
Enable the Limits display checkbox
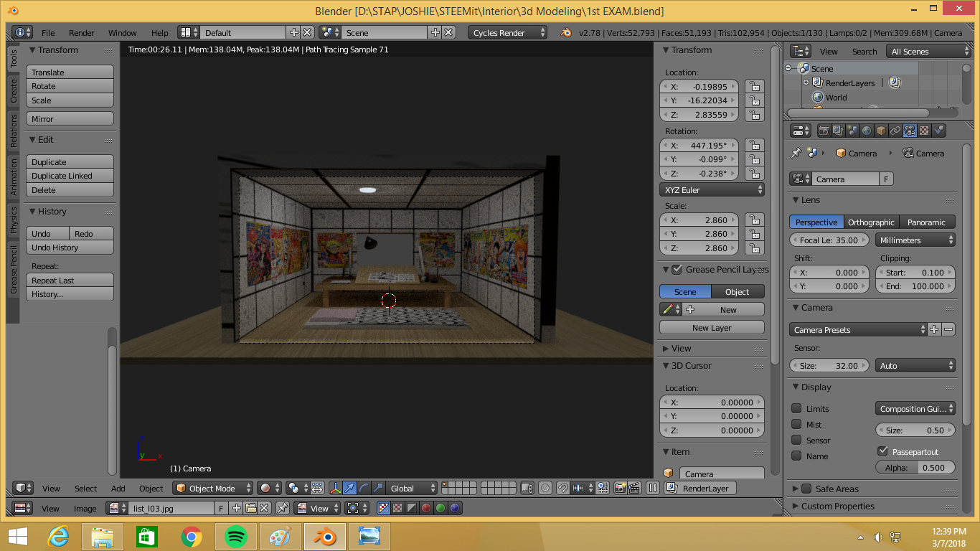click(796, 408)
